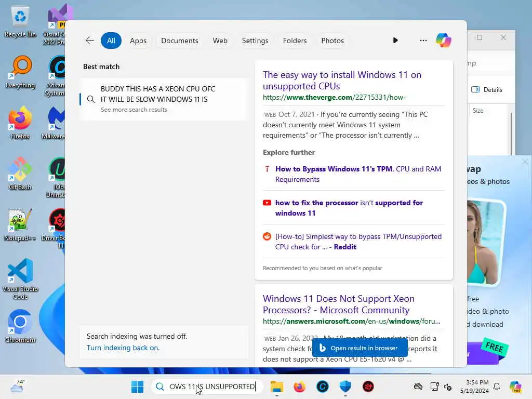This screenshot has width=532, height=399.
Task: Switch to the Web filter
Action: tap(220, 41)
